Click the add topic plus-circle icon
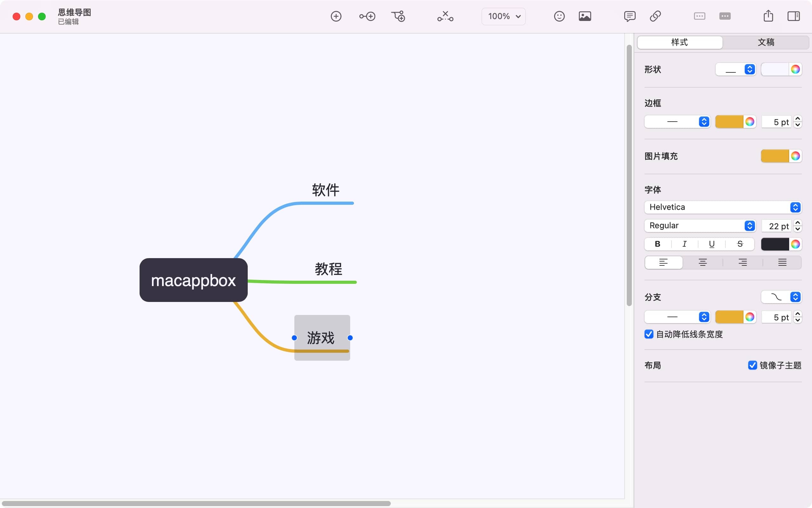 (x=336, y=16)
